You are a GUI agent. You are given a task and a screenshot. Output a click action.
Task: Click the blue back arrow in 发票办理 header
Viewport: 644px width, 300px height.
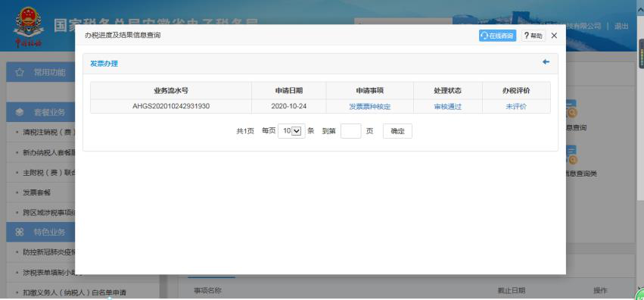pos(546,62)
